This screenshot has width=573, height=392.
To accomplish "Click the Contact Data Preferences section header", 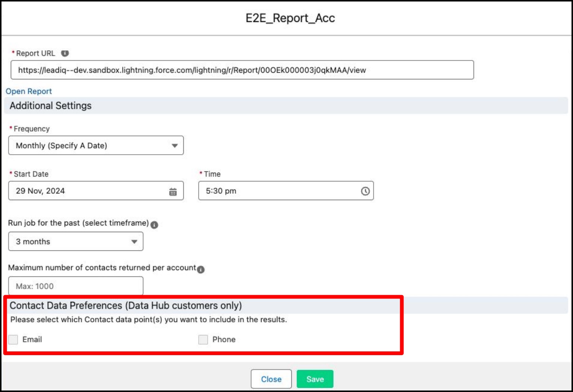I will click(x=126, y=306).
